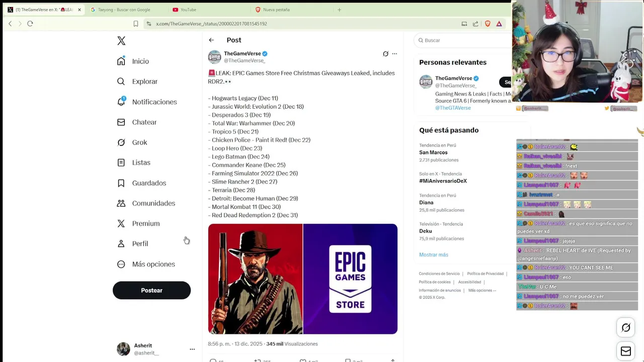Open Información de anuncios link
This screenshot has width=644, height=362.
[440, 290]
